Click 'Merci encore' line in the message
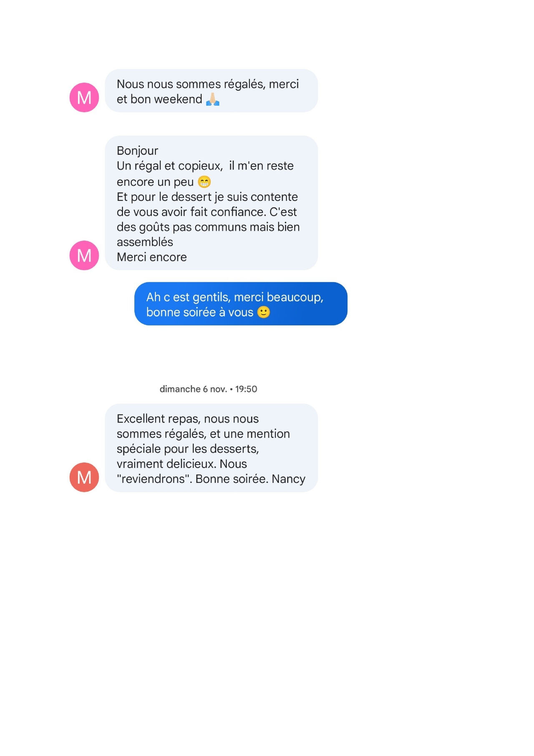This screenshot has height=756, width=534. tap(152, 257)
